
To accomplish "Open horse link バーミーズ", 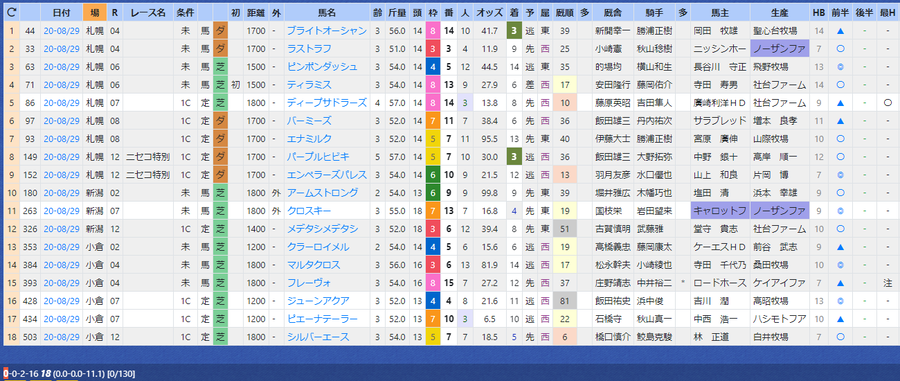I will (309, 121).
